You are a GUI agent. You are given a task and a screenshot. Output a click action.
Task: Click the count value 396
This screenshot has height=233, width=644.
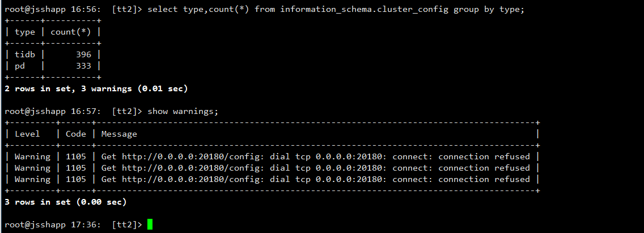click(x=83, y=55)
